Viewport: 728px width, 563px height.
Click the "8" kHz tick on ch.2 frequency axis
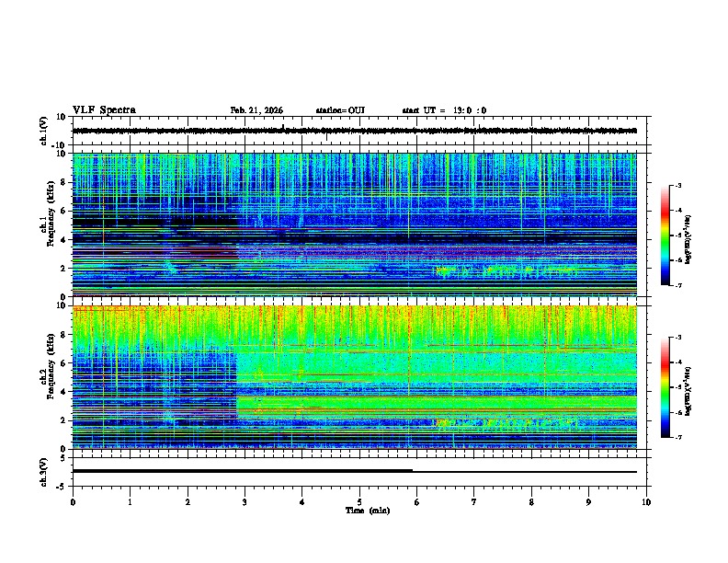65,335
